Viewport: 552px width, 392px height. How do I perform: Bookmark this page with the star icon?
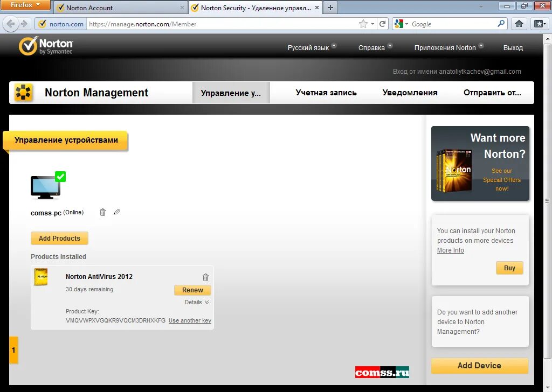click(363, 24)
